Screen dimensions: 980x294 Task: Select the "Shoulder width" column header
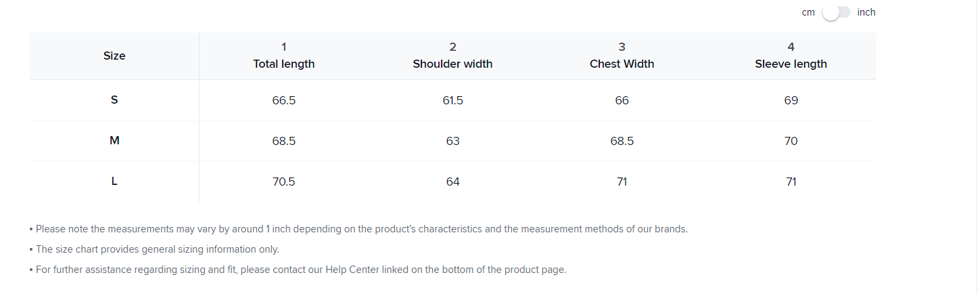(x=452, y=64)
